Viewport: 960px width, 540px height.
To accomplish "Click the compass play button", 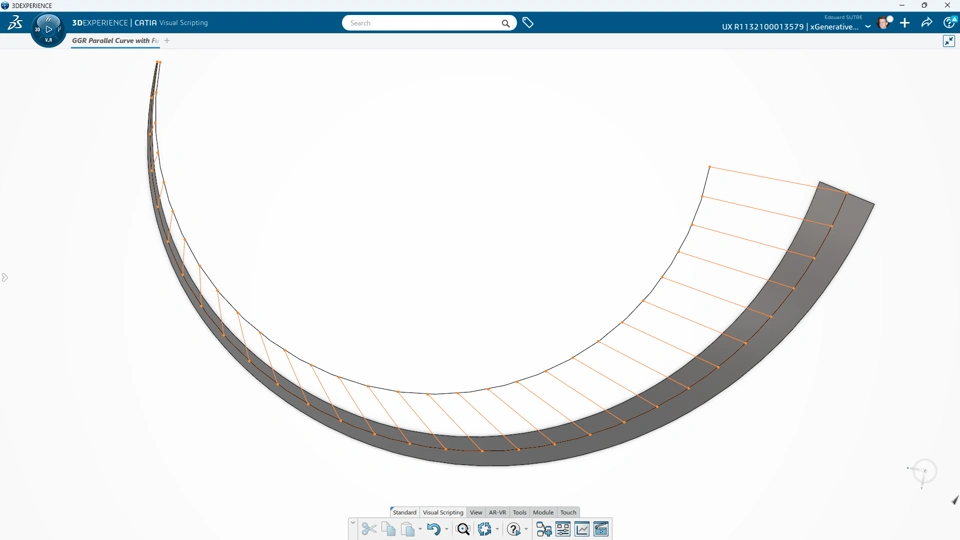I will 48,29.
